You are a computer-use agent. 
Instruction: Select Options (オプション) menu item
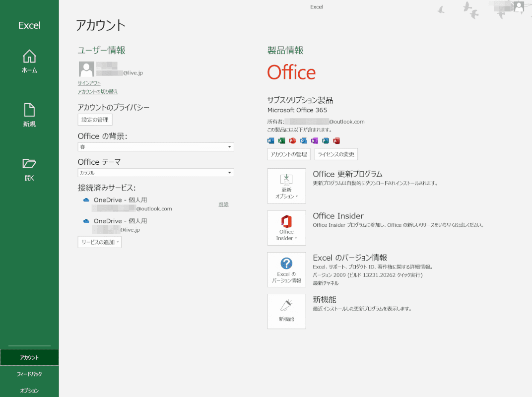(29, 391)
